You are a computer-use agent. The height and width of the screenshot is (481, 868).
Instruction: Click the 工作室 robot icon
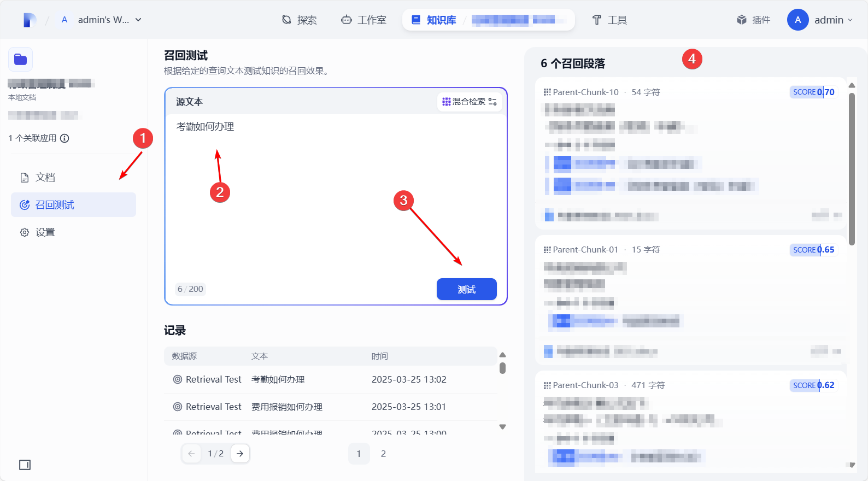pos(347,20)
